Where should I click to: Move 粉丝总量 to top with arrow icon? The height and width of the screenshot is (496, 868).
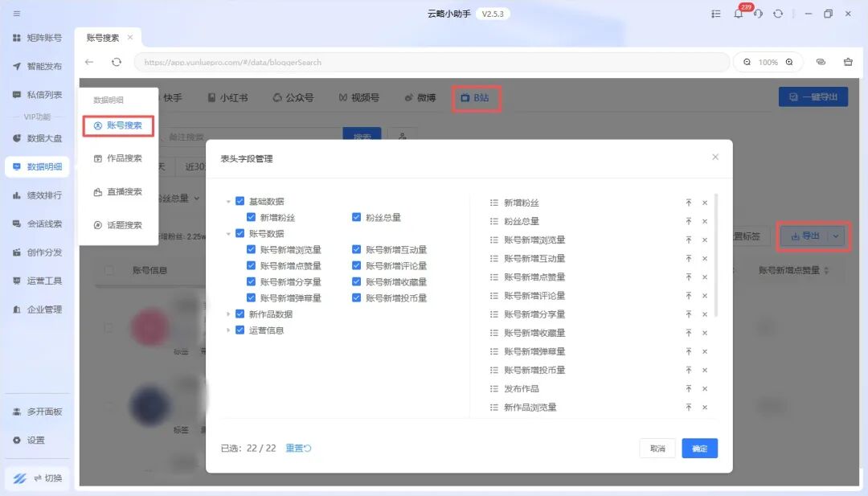pyautogui.click(x=689, y=221)
